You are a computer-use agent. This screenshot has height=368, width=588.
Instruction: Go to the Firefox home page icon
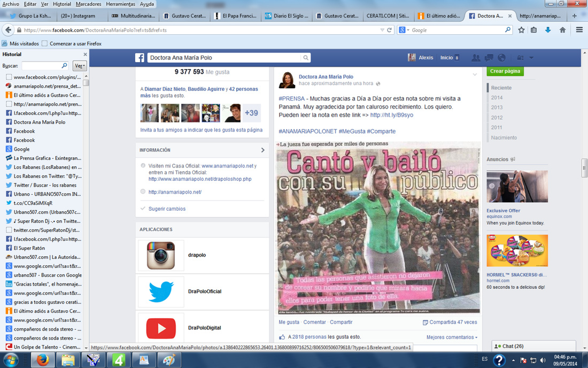coord(562,30)
